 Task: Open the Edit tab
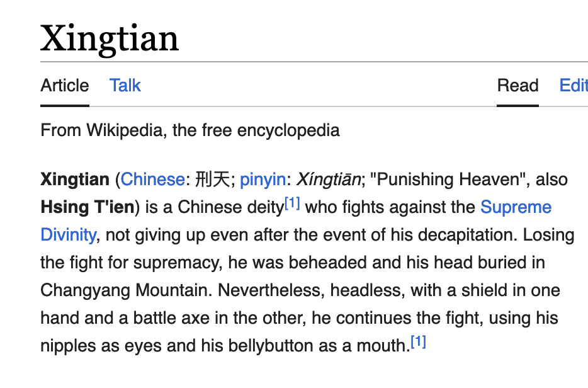(x=573, y=86)
